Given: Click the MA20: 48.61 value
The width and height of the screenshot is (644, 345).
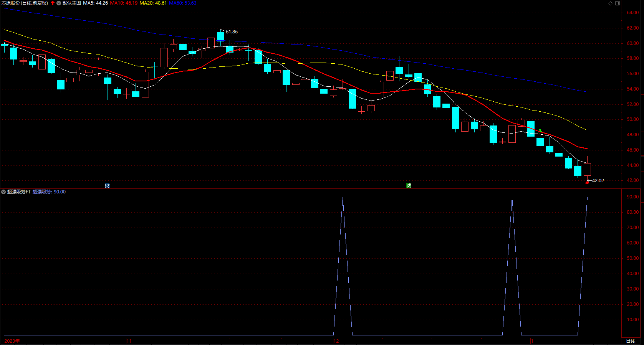Looking at the screenshot, I should click(153, 3).
